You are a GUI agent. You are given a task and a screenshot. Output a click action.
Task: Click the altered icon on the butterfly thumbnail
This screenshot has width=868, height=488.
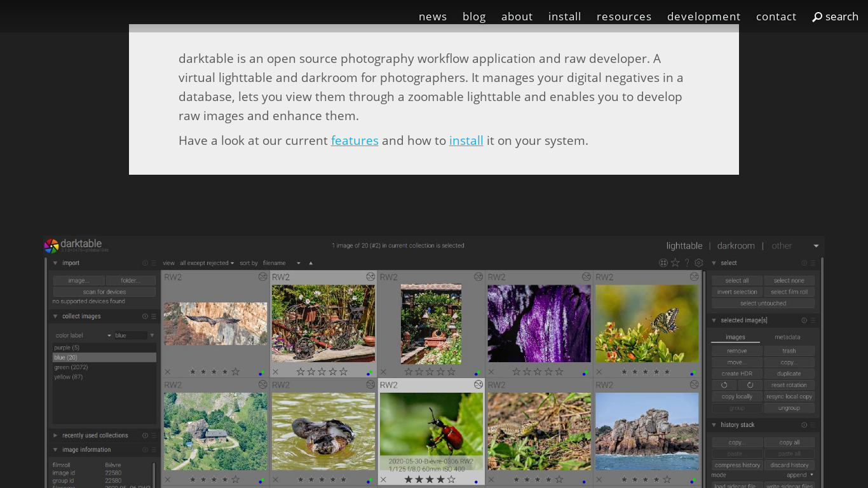[695, 277]
